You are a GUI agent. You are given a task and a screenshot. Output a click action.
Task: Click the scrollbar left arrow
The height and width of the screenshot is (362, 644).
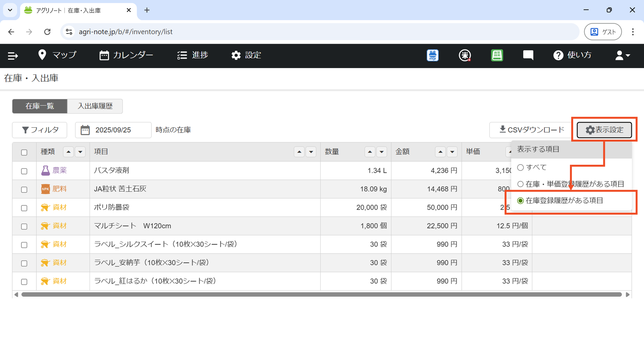(x=16, y=294)
